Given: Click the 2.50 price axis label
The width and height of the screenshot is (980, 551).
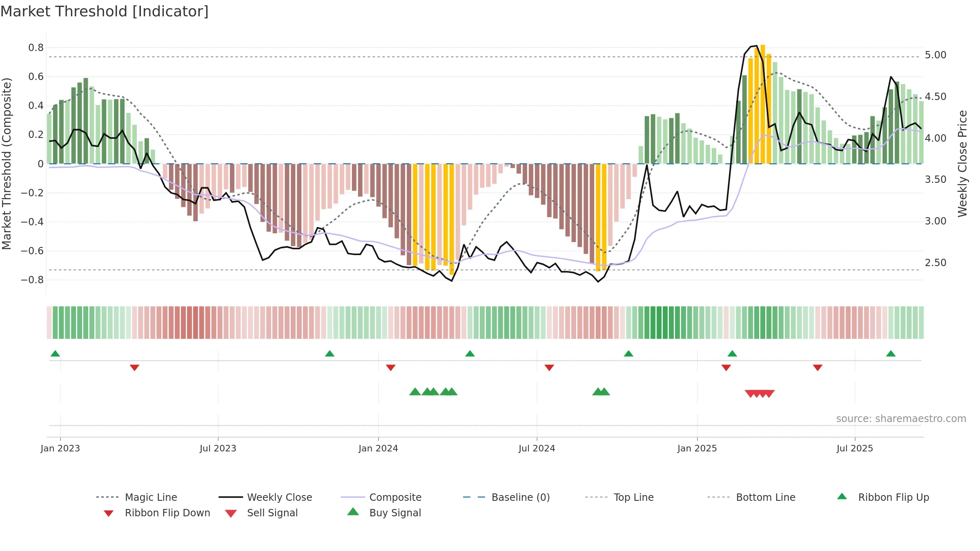Looking at the screenshot, I should pyautogui.click(x=935, y=263).
